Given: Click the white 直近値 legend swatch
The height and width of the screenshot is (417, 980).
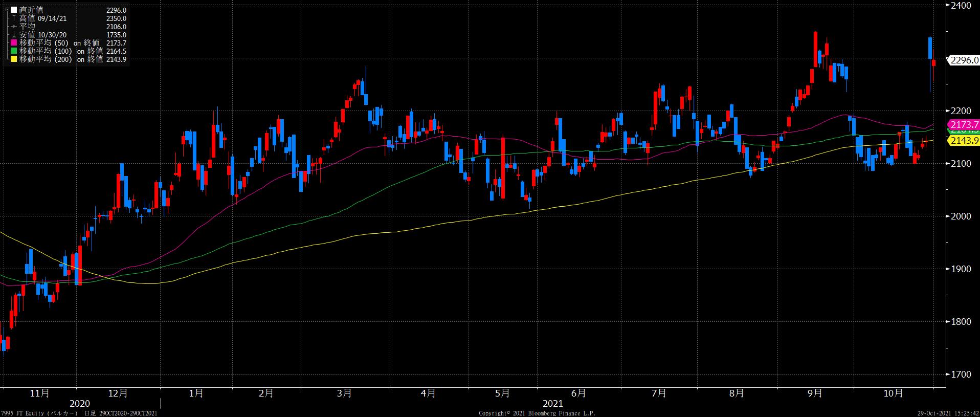Looking at the screenshot, I should click(14, 10).
